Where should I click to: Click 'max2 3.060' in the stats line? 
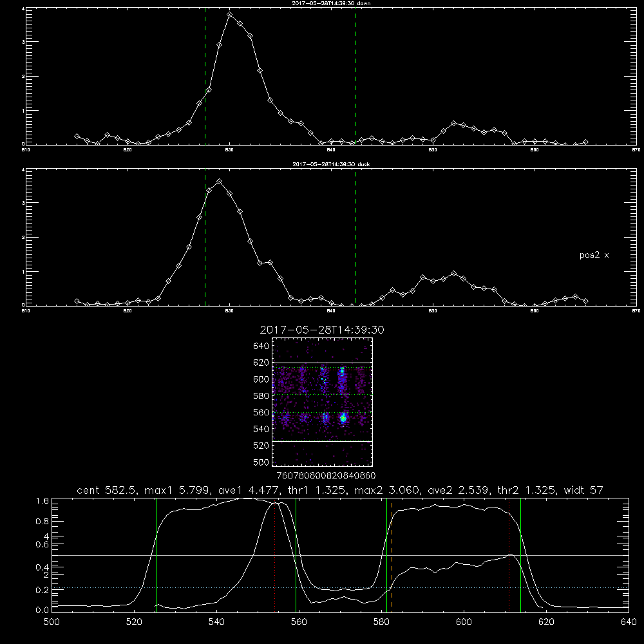(387, 490)
